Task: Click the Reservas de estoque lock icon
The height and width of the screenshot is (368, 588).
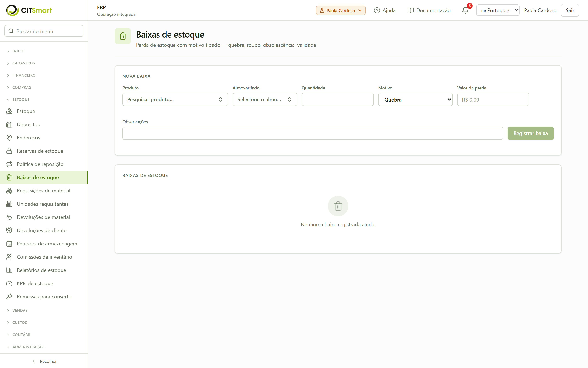Action: tap(9, 151)
